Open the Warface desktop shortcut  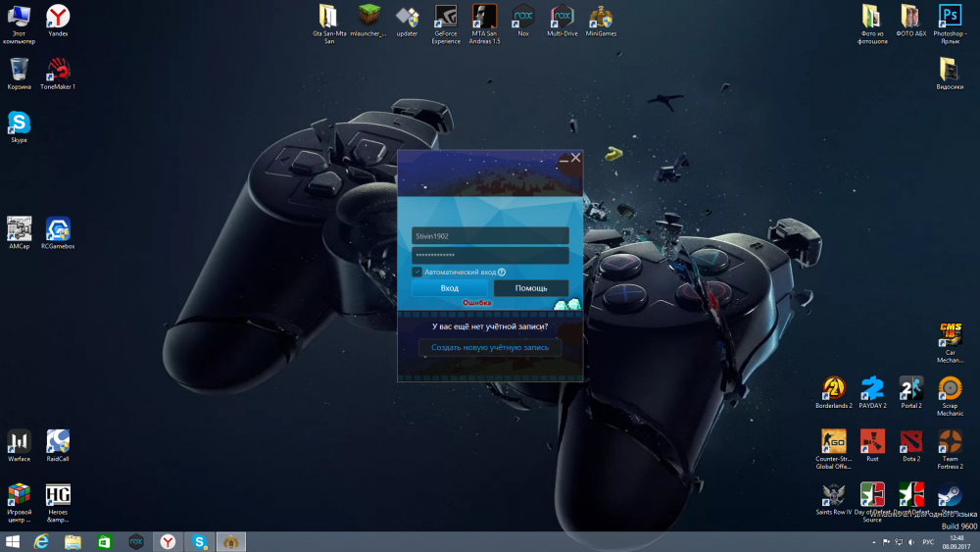pyautogui.click(x=19, y=441)
